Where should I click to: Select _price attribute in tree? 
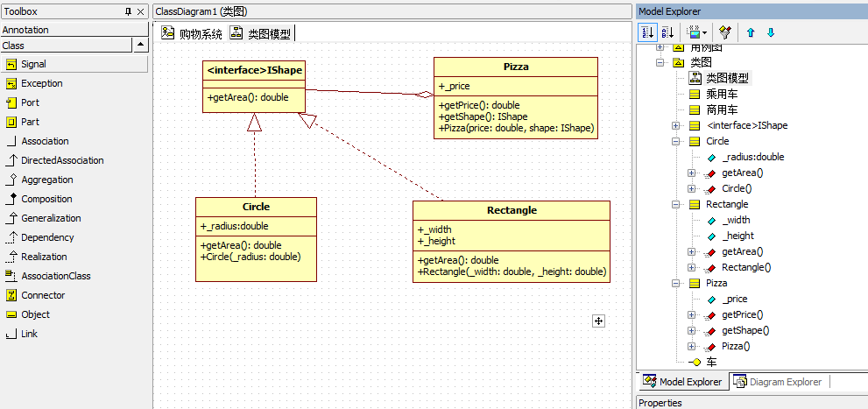[735, 299]
